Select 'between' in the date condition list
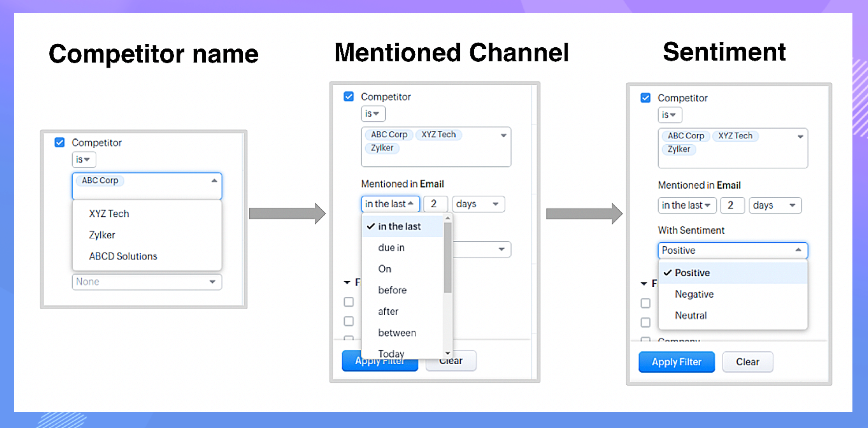The image size is (868, 428). point(397,333)
